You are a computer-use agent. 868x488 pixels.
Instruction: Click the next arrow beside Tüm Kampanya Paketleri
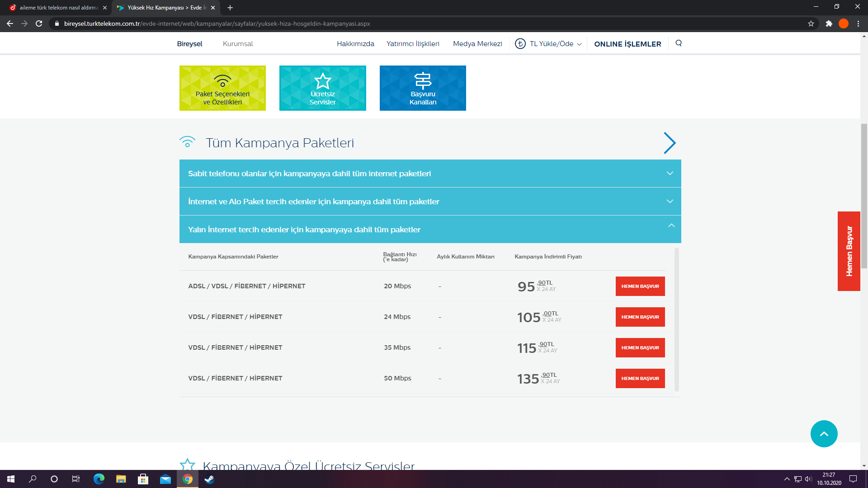pyautogui.click(x=670, y=143)
